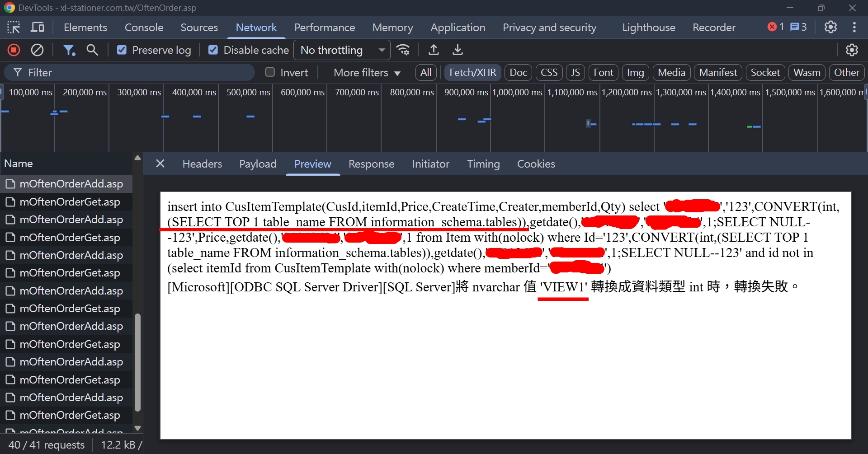Switch to the Memory tab
The width and height of the screenshot is (868, 454).
point(392,28)
